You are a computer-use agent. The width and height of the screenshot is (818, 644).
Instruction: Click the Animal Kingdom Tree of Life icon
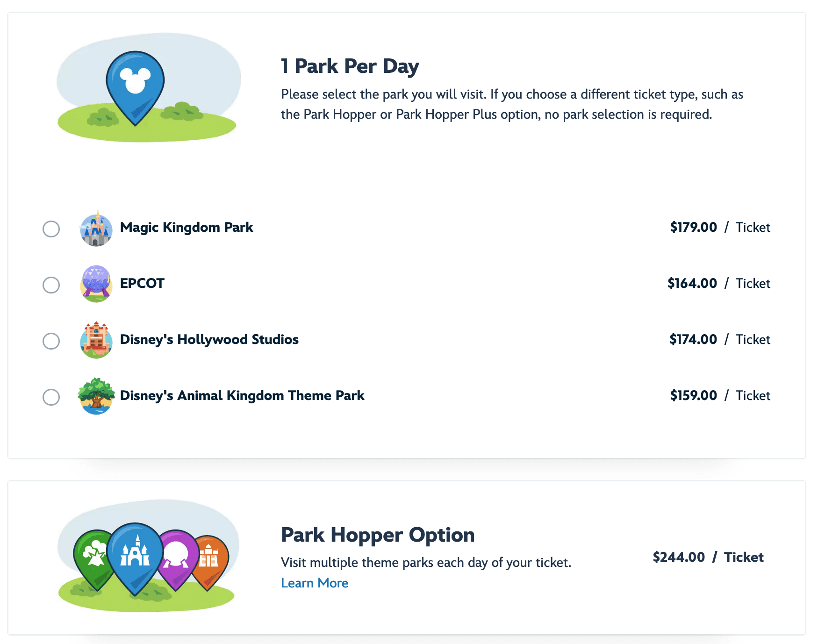(96, 396)
